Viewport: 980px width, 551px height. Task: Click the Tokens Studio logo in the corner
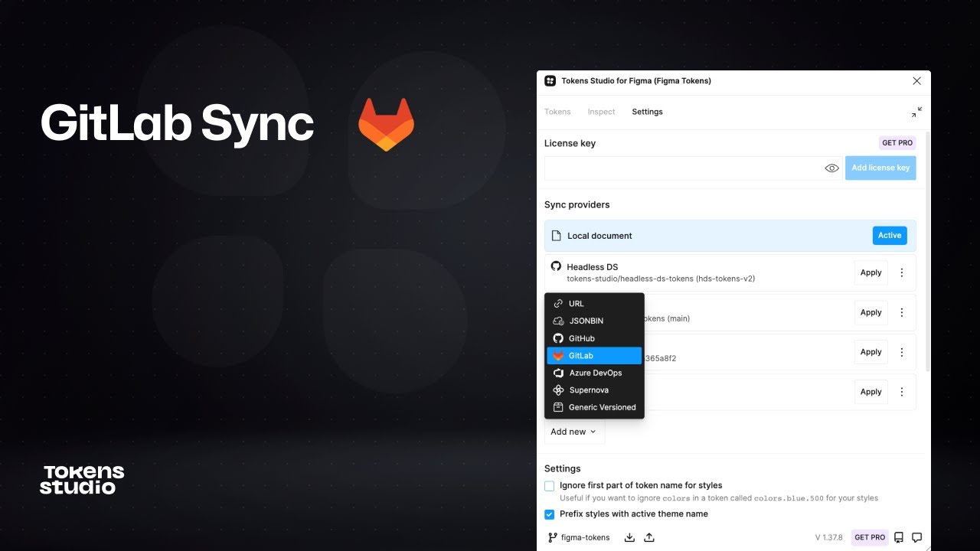(82, 479)
